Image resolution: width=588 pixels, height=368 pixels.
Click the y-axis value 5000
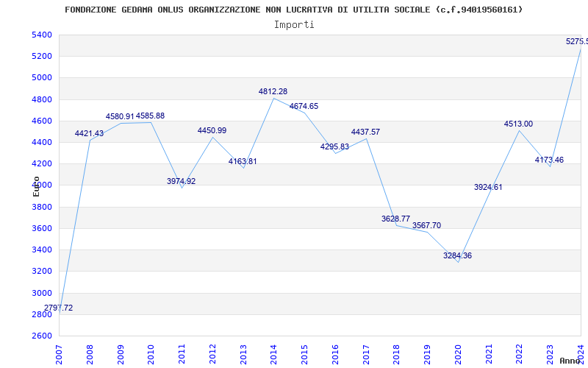pos(43,78)
